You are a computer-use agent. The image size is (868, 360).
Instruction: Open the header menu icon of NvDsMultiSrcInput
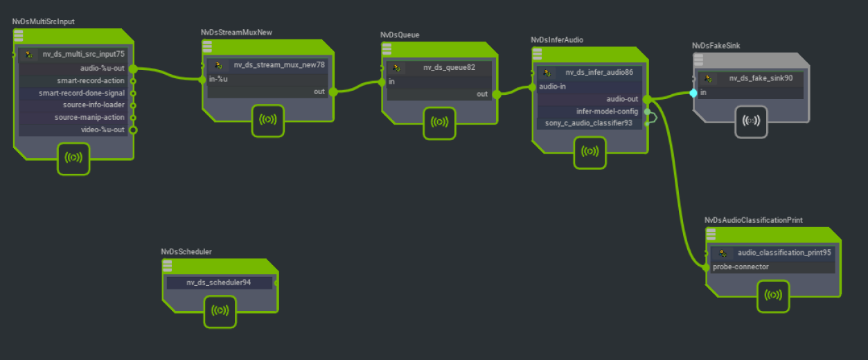(19, 36)
